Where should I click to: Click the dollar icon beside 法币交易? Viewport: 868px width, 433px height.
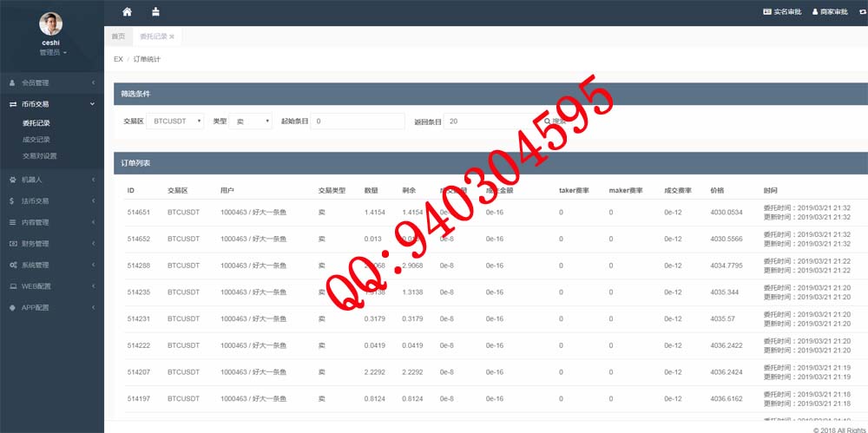pos(12,201)
